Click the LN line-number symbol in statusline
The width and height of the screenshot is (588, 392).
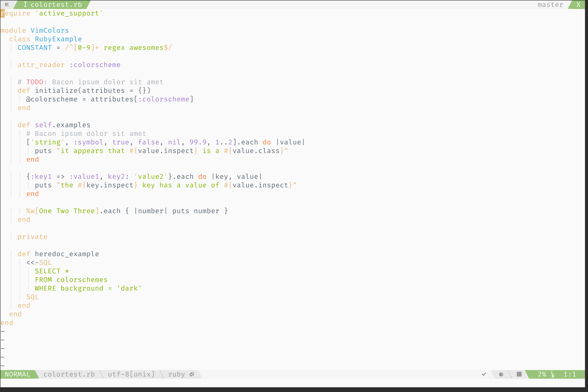pos(553,374)
